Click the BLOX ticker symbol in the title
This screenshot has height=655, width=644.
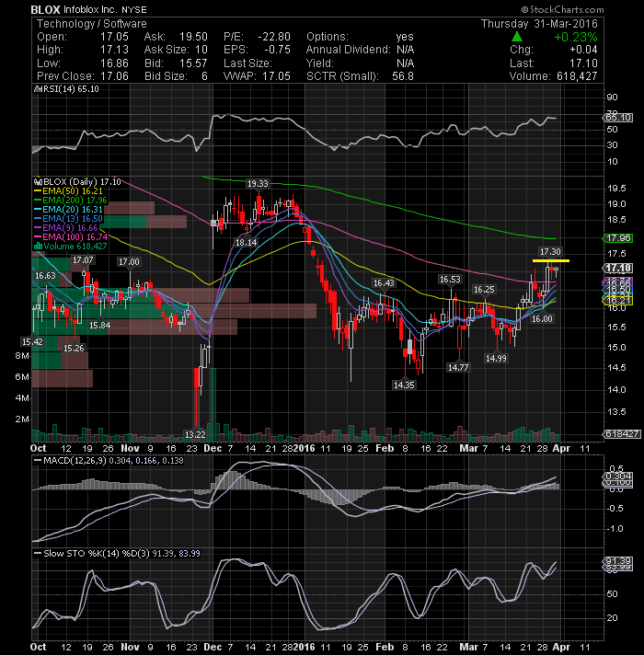point(45,9)
